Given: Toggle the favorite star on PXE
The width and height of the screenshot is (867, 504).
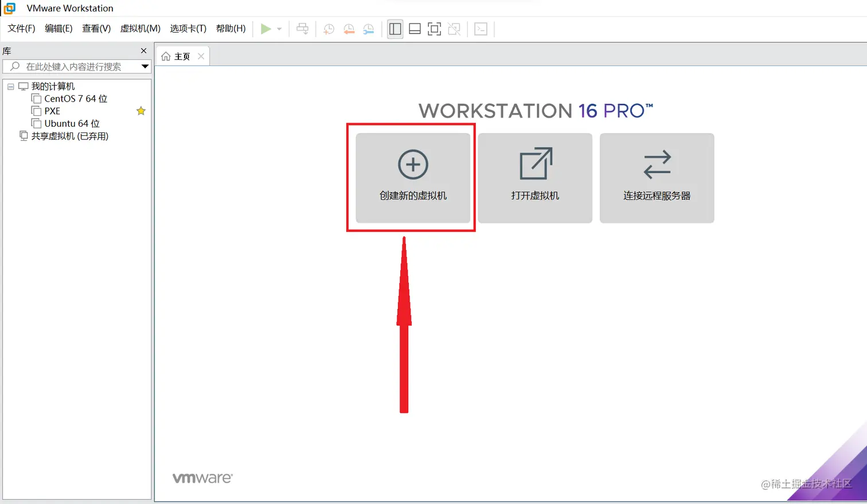Looking at the screenshot, I should pyautogui.click(x=141, y=111).
